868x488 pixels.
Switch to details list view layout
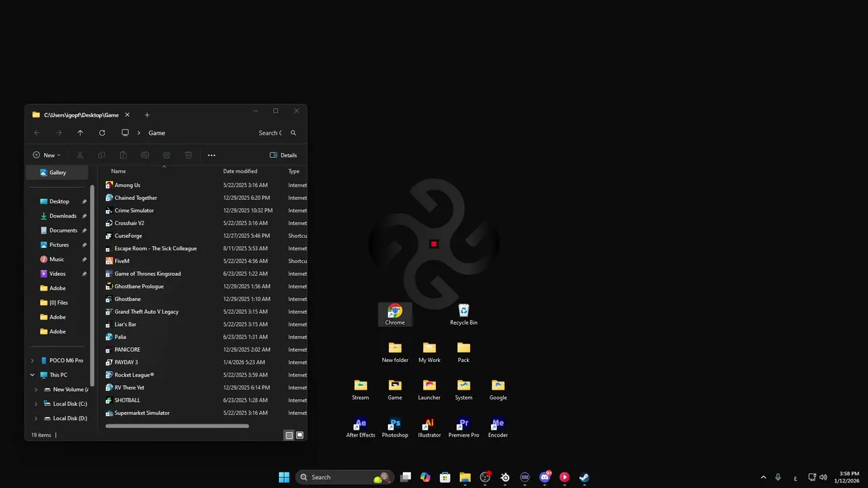[289, 435]
